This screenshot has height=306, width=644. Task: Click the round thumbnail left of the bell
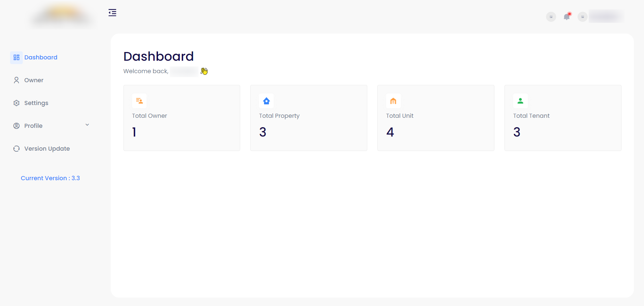pos(551,17)
